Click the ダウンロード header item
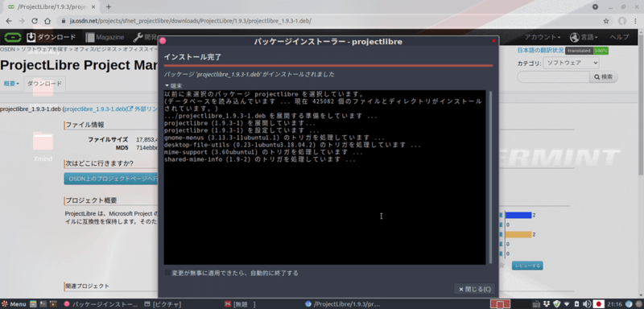Screen dimensions: 644x309 click(52, 37)
